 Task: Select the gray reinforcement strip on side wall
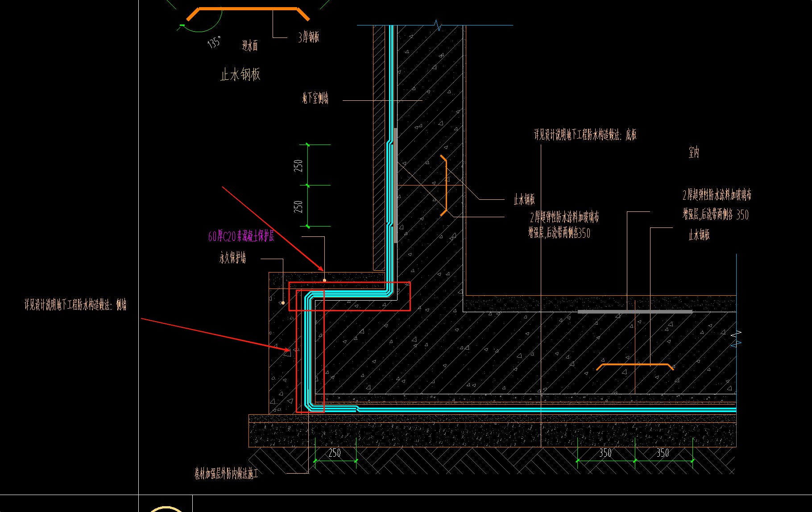click(x=396, y=186)
